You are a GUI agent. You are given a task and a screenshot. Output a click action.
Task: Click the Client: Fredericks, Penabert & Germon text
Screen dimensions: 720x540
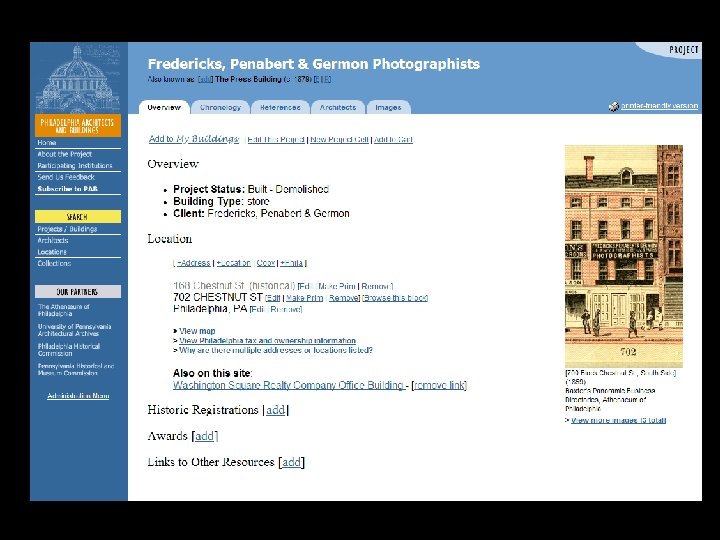coord(261,214)
